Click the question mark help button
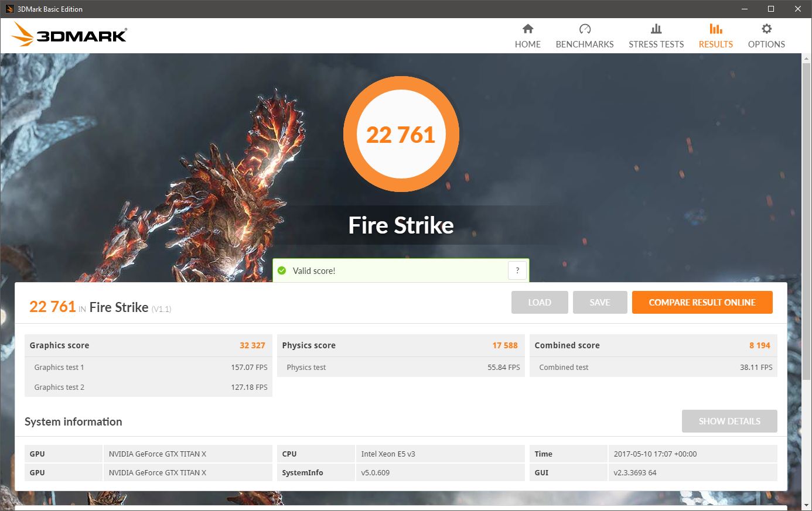The width and height of the screenshot is (812, 511). pos(517,270)
